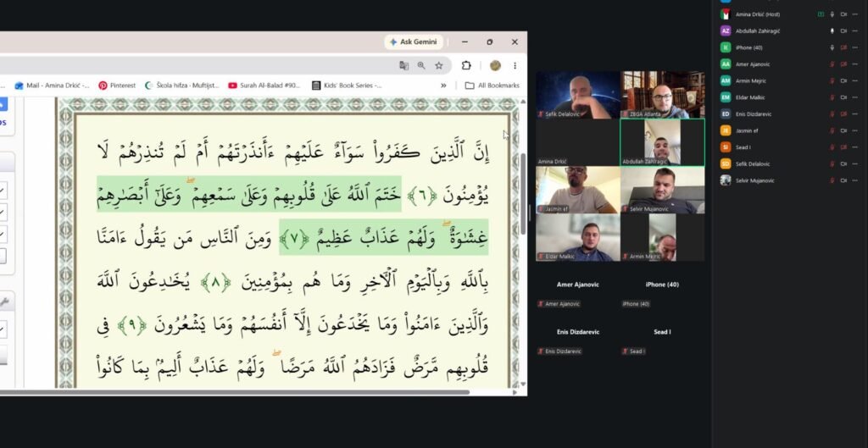The width and height of the screenshot is (868, 448).
Task: Select Abdullah Zahiragic's highlighted video tile
Action: click(x=663, y=142)
